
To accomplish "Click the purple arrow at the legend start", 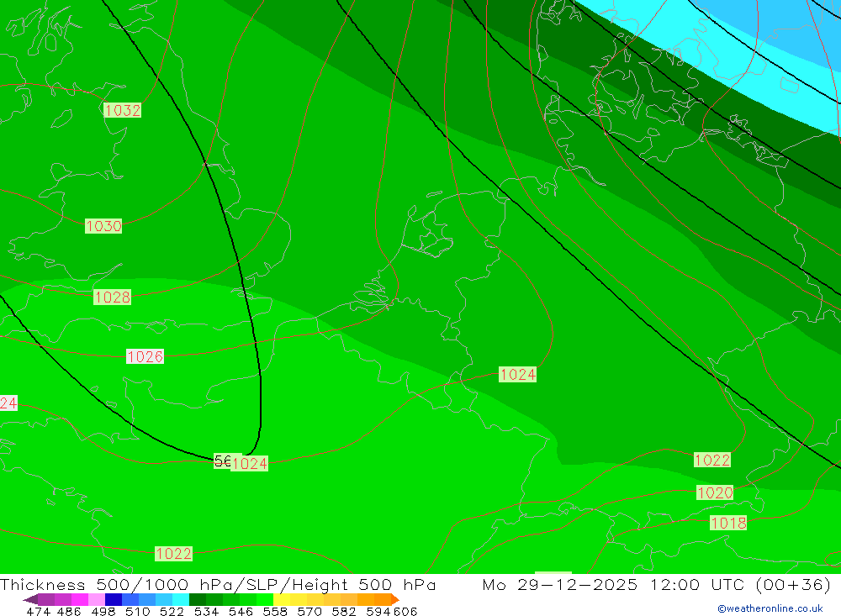I will coord(30,599).
